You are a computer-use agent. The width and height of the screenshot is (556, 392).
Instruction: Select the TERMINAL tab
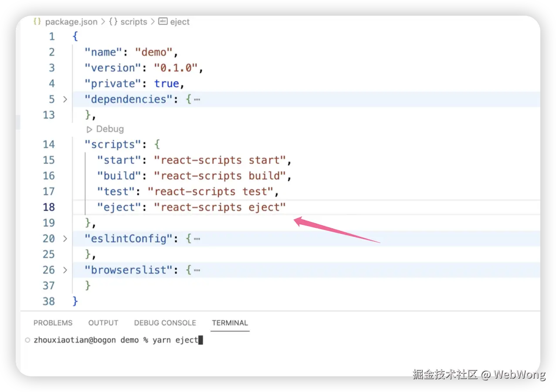pyautogui.click(x=230, y=323)
